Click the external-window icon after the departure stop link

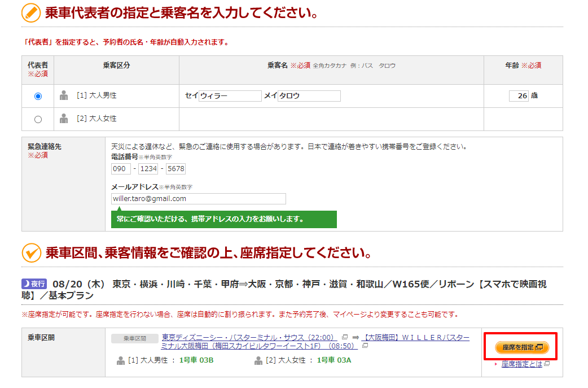pos(345,337)
